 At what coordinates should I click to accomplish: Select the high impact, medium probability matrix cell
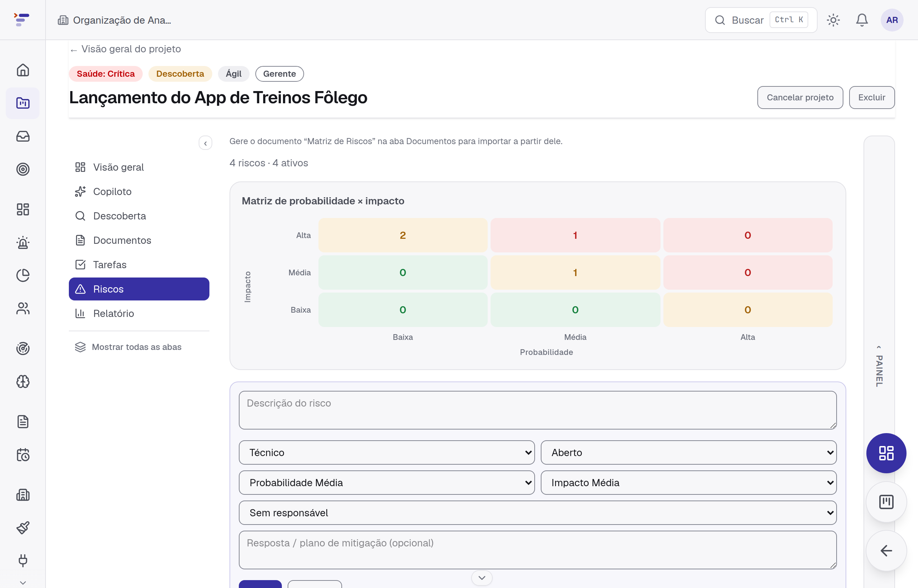(x=575, y=235)
